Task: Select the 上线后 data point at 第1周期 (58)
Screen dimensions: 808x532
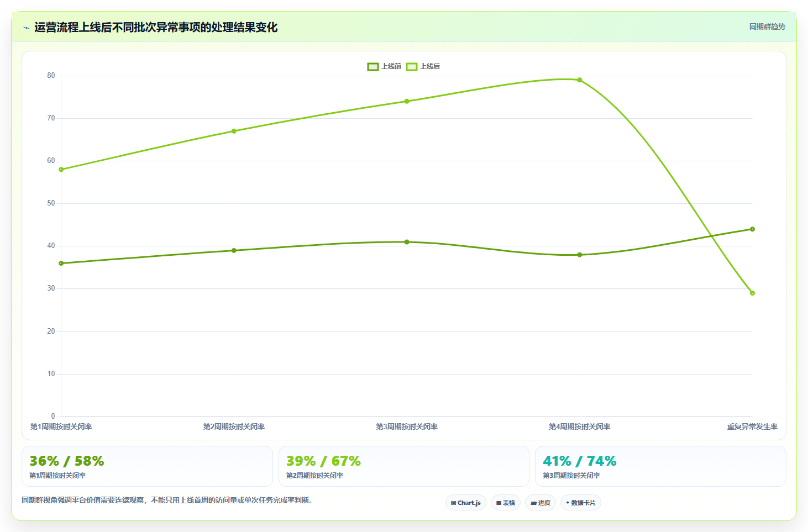Action: click(61, 170)
